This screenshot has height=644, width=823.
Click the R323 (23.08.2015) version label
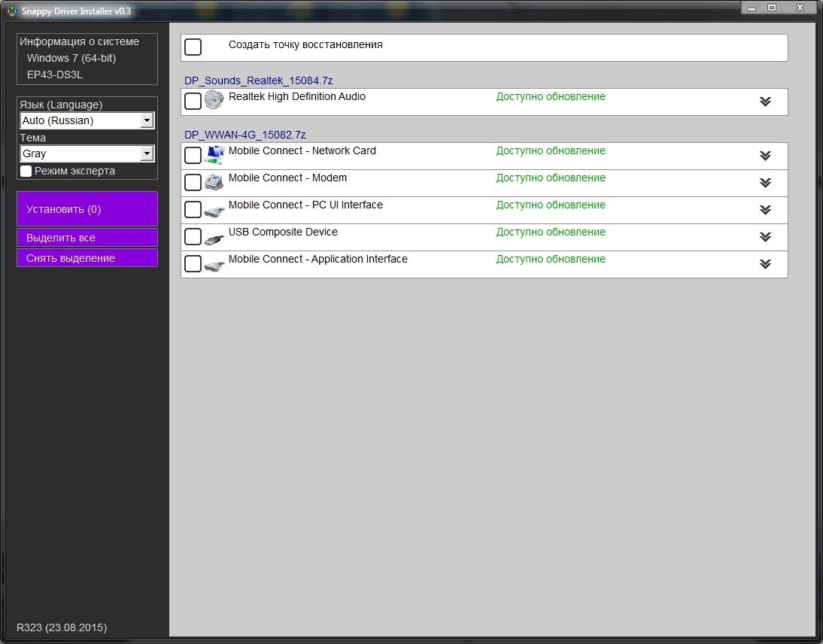pos(62,627)
